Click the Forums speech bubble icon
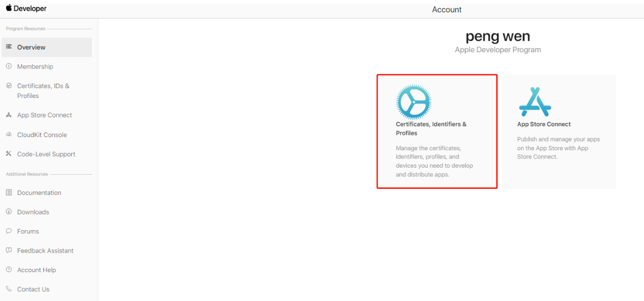The image size is (644, 301). [x=9, y=231]
